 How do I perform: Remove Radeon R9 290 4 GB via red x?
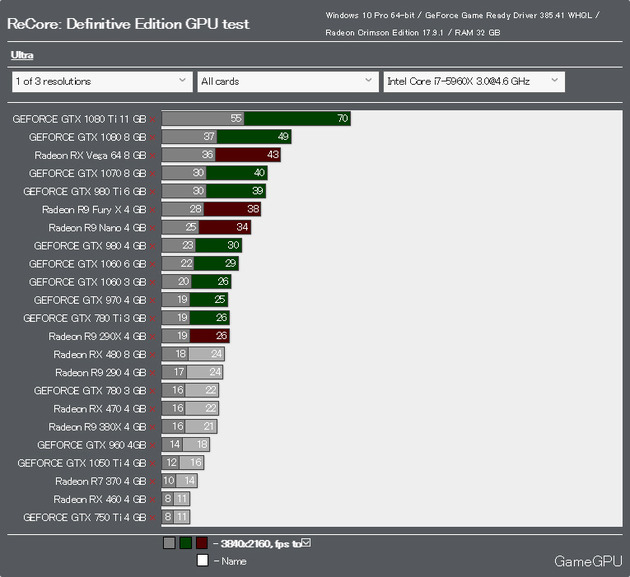click(x=152, y=373)
